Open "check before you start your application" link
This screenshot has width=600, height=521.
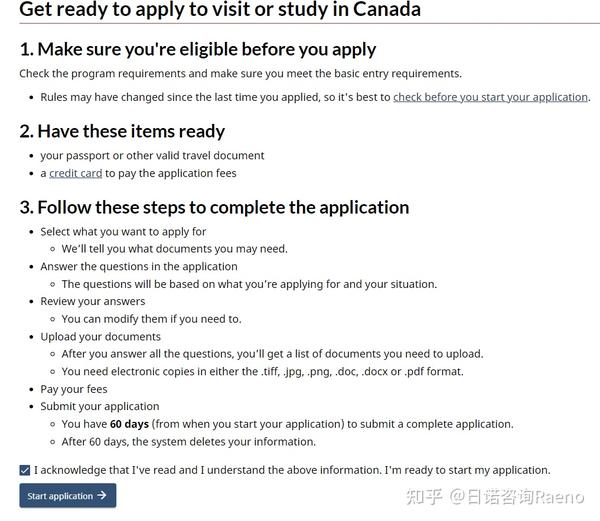tap(490, 97)
